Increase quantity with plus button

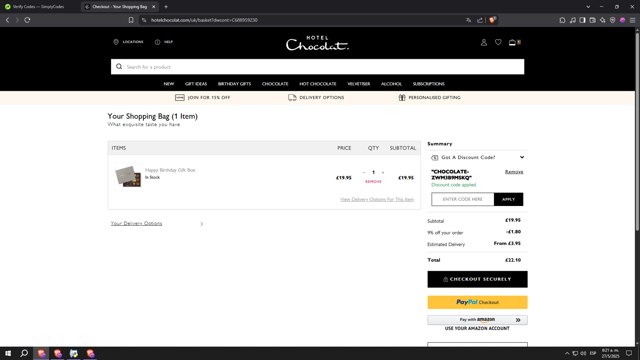click(x=382, y=172)
